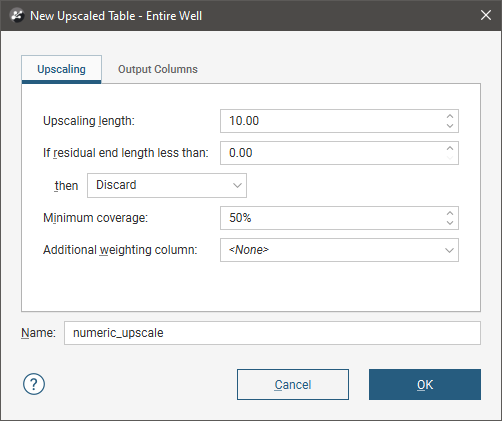Open the Additional weighting column dropdown

[339, 250]
